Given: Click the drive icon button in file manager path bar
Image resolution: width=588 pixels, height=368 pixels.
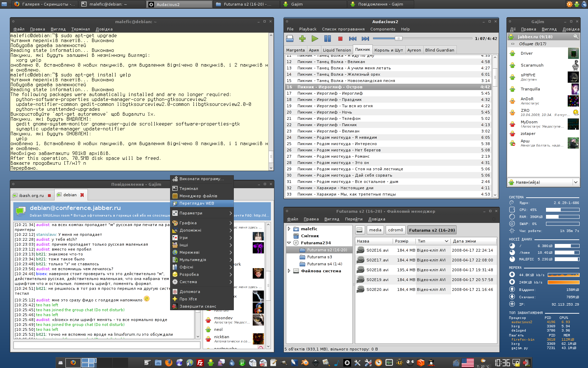Looking at the screenshot, I should [x=359, y=230].
